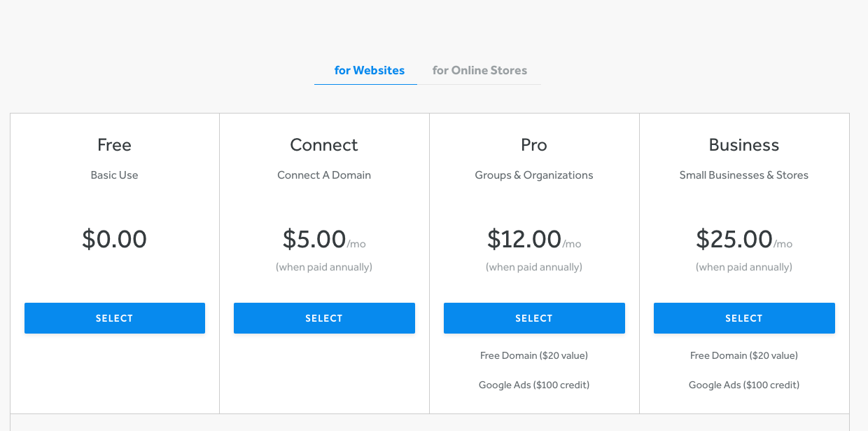Click the 'Business' plan heading

[x=744, y=145]
